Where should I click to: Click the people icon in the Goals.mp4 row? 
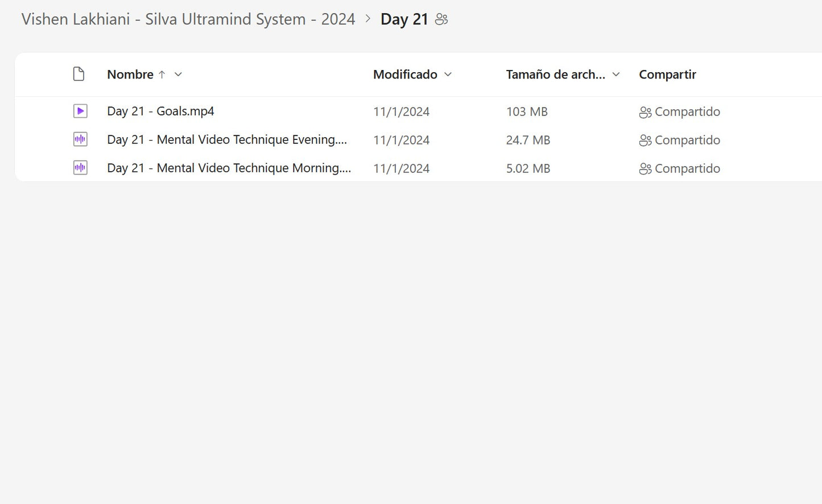click(645, 112)
